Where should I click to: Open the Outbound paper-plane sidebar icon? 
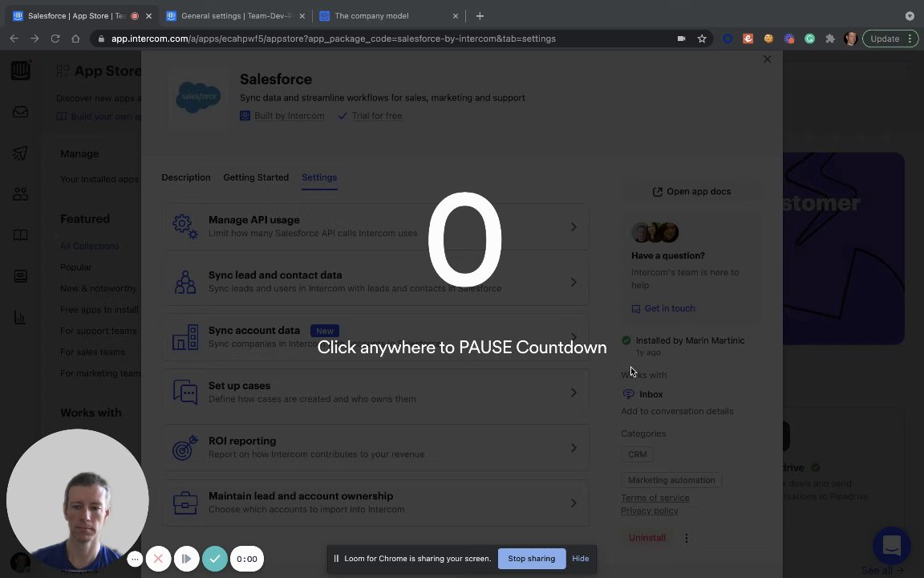pyautogui.click(x=21, y=153)
